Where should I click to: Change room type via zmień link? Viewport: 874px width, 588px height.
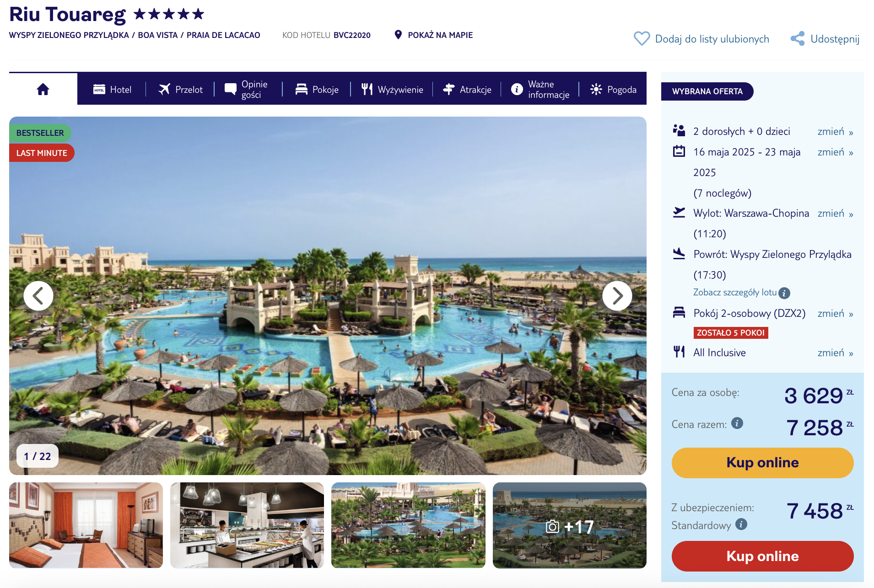pos(835,314)
